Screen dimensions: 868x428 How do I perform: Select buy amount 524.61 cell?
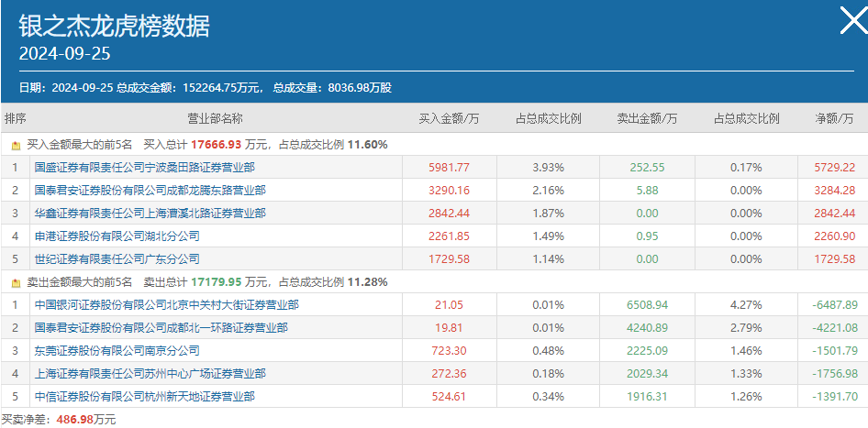pyautogui.click(x=449, y=397)
